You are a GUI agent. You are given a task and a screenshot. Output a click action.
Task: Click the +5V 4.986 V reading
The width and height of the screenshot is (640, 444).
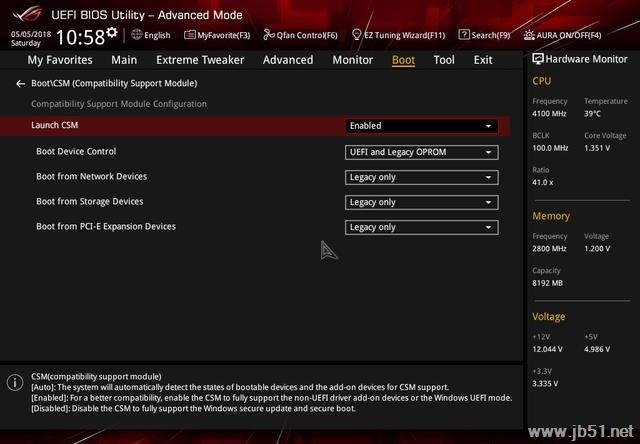click(x=597, y=349)
